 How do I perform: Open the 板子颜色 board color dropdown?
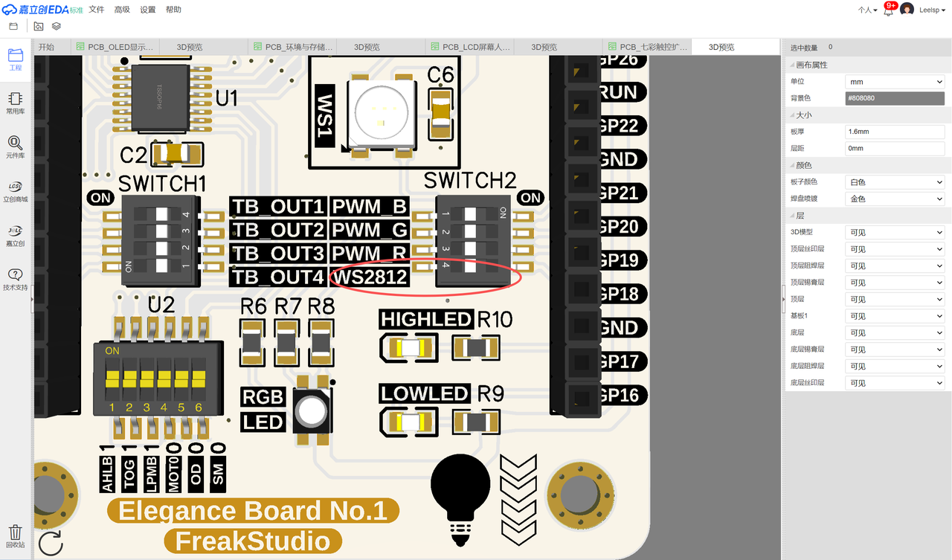point(895,182)
